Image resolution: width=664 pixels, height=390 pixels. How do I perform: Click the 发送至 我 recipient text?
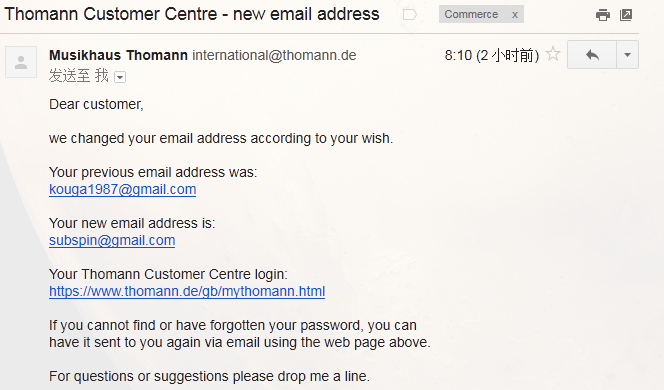(x=79, y=76)
